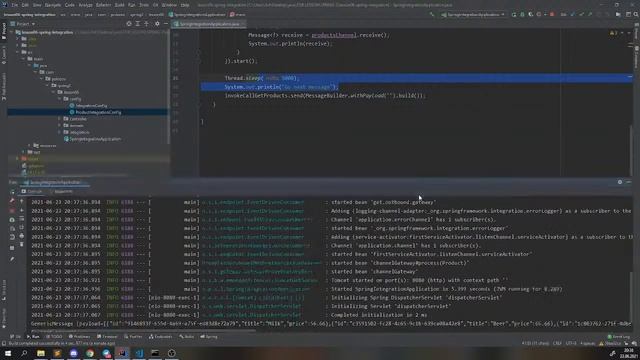Open the Refactor menu
Screen dimensions: 640x360
pyautogui.click(x=103, y=5)
